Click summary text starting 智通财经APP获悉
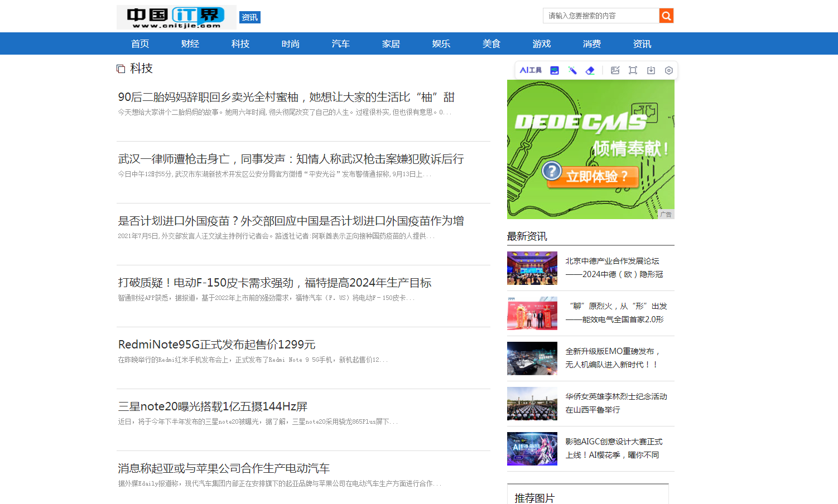Image resolution: width=838 pixels, height=504 pixels. tap(266, 298)
